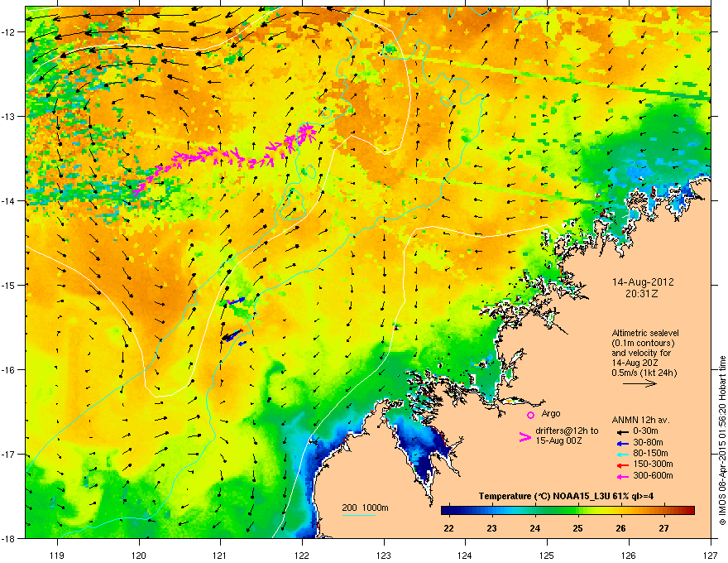Click the longitude axis label 119
Viewport: 728px width, 563px height.
[x=57, y=555]
